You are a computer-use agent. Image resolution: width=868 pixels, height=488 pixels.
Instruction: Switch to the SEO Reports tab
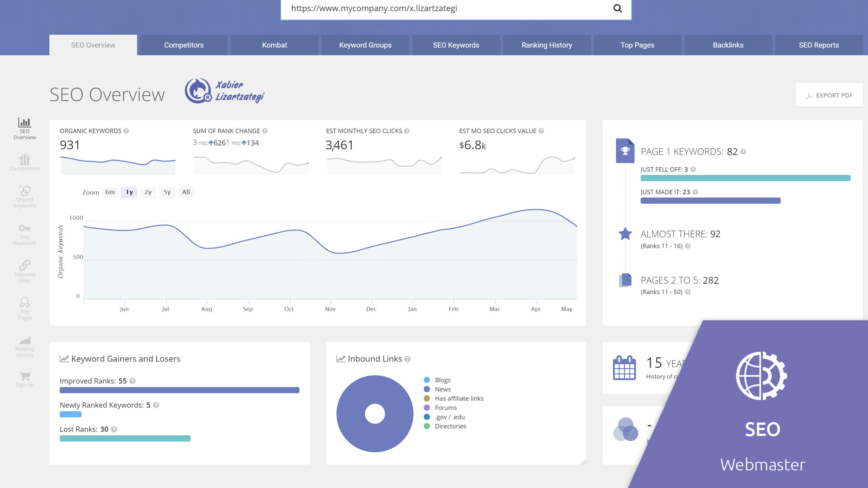818,45
